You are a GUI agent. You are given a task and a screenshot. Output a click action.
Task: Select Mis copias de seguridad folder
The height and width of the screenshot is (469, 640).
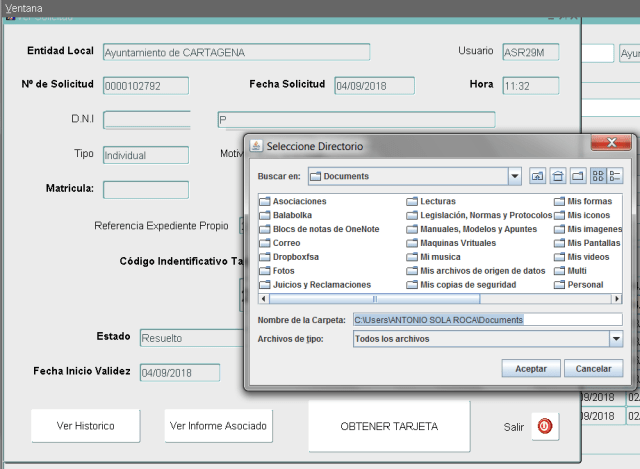click(x=462, y=285)
